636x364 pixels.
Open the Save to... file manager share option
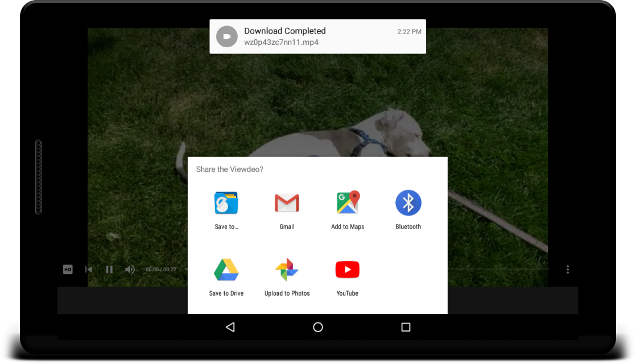coord(226,210)
